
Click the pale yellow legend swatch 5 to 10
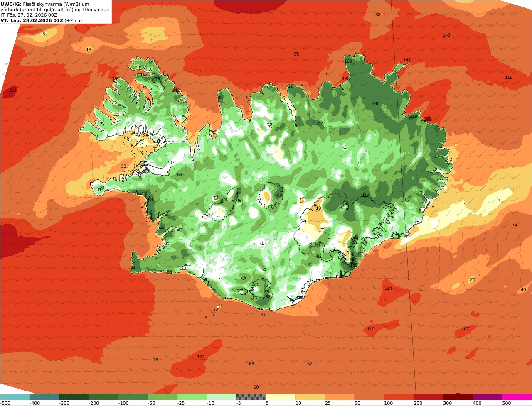tap(281, 397)
